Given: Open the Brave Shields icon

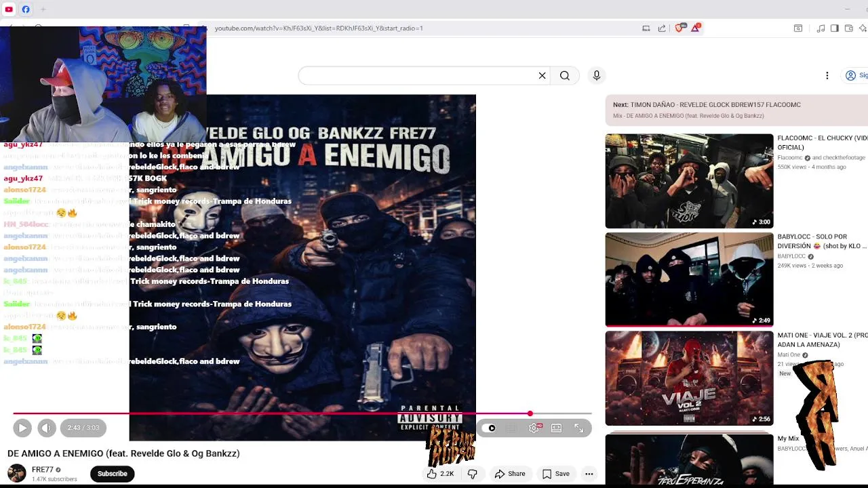Looking at the screenshot, I should pyautogui.click(x=680, y=28).
